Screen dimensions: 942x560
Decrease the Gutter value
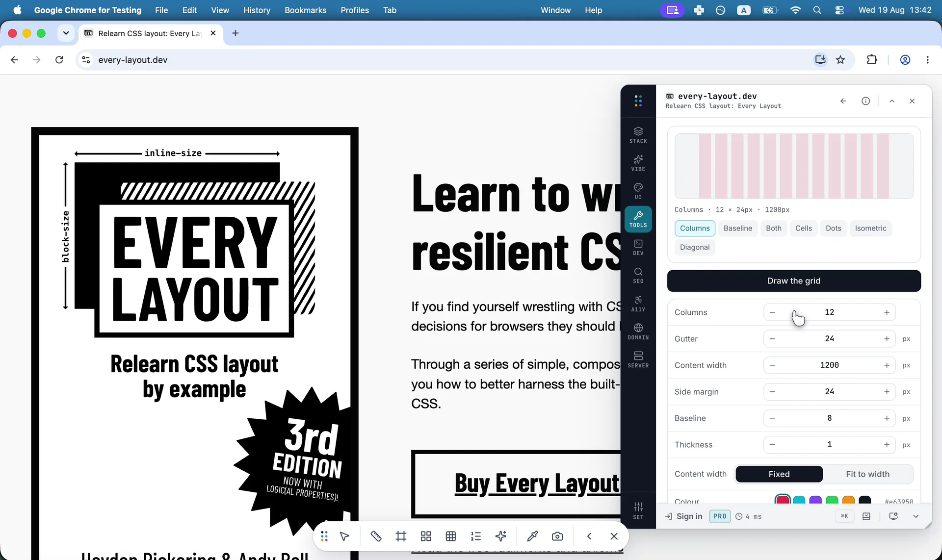pos(772,339)
